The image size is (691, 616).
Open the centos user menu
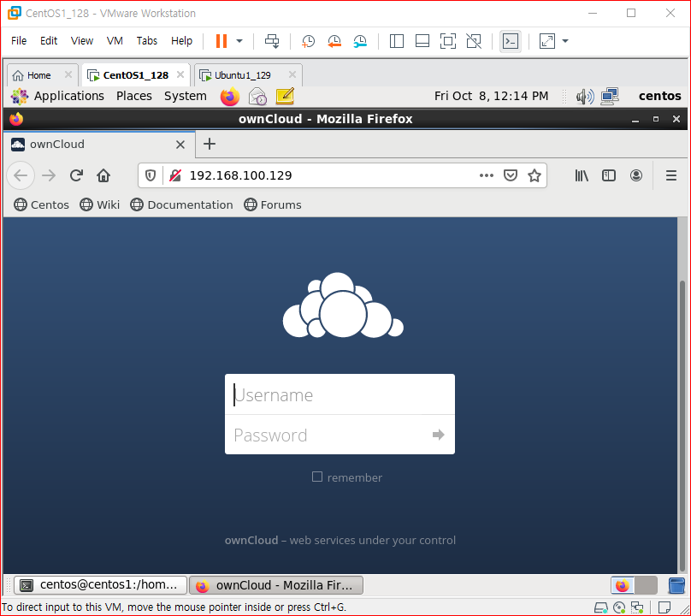coord(659,96)
